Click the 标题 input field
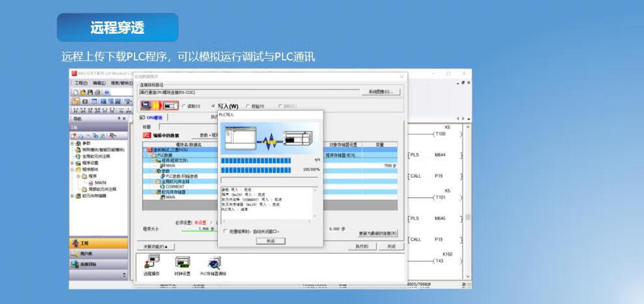The image size is (644, 304). coord(188,126)
